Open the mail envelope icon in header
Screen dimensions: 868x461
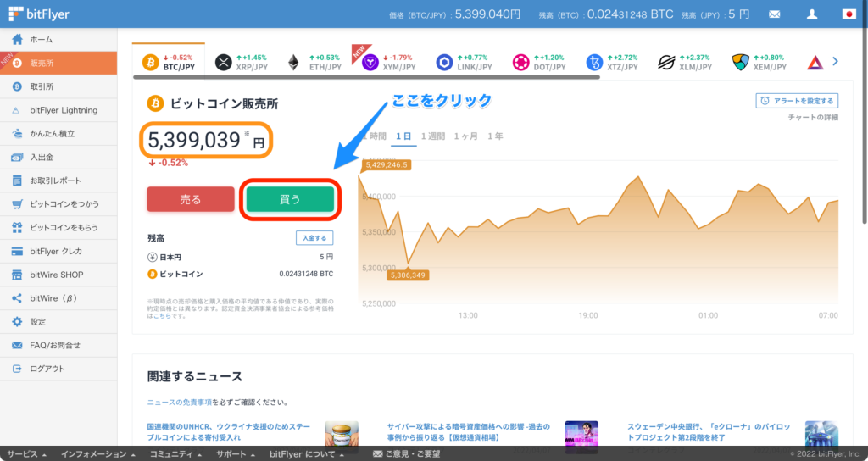point(775,14)
